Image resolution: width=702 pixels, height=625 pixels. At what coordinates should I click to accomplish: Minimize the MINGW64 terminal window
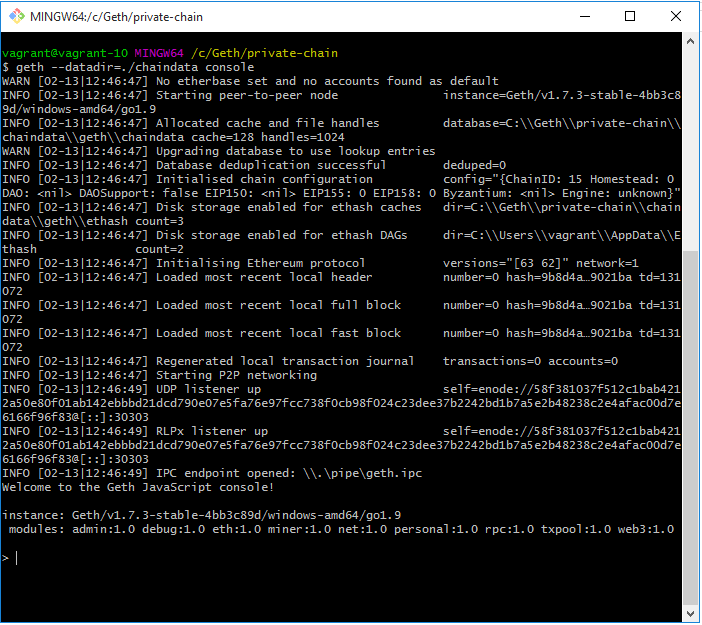click(585, 17)
